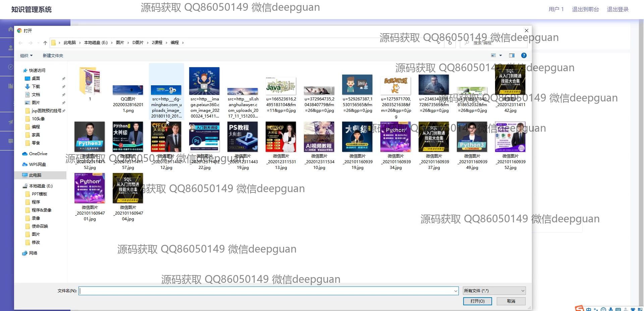Go up one folder level with the Up arrow
This screenshot has height=311, width=644.
45,43
